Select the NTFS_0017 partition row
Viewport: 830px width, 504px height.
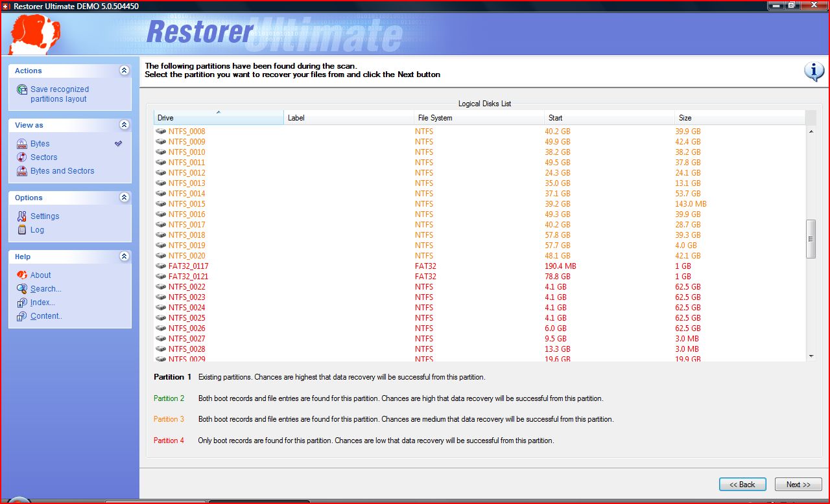(x=479, y=225)
